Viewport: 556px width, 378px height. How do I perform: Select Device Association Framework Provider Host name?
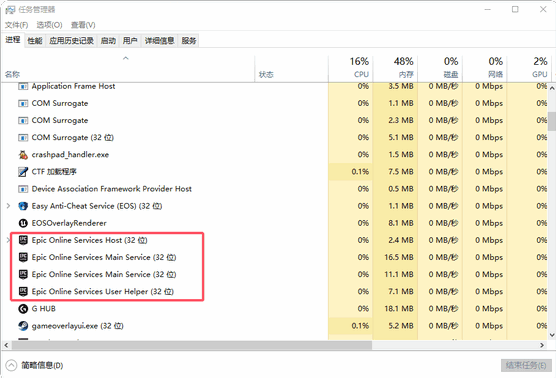[x=111, y=189]
